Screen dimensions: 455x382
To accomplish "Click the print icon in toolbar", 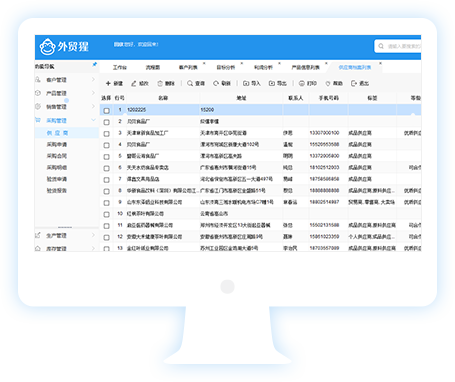I will [x=302, y=83].
